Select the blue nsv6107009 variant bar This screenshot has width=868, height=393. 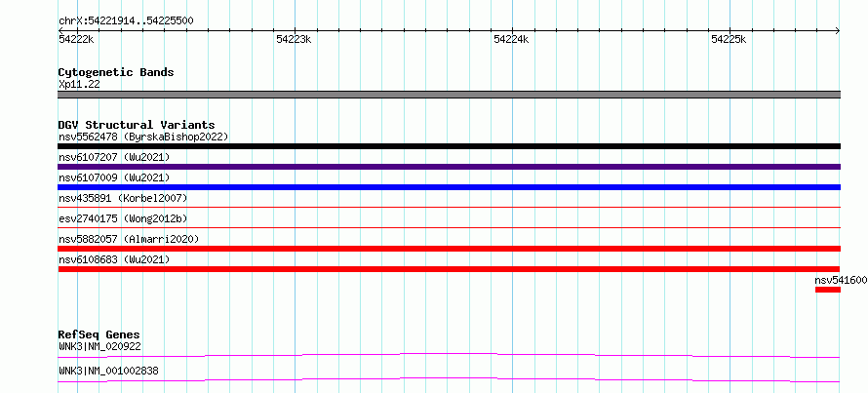(449, 187)
